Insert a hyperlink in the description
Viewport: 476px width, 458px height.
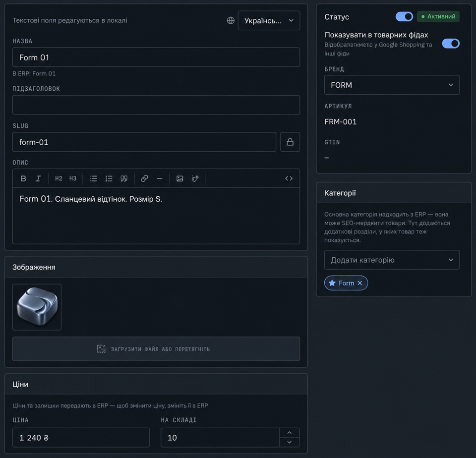[x=144, y=178]
